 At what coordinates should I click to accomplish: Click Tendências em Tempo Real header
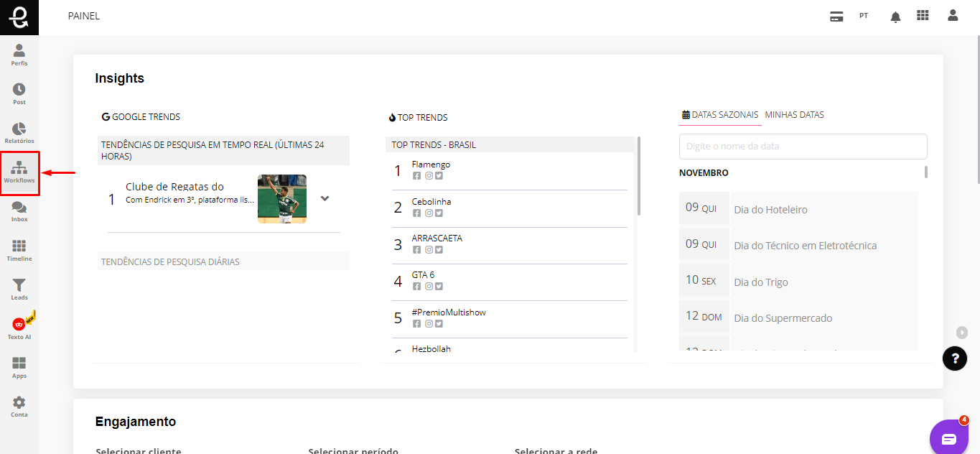[x=223, y=150]
